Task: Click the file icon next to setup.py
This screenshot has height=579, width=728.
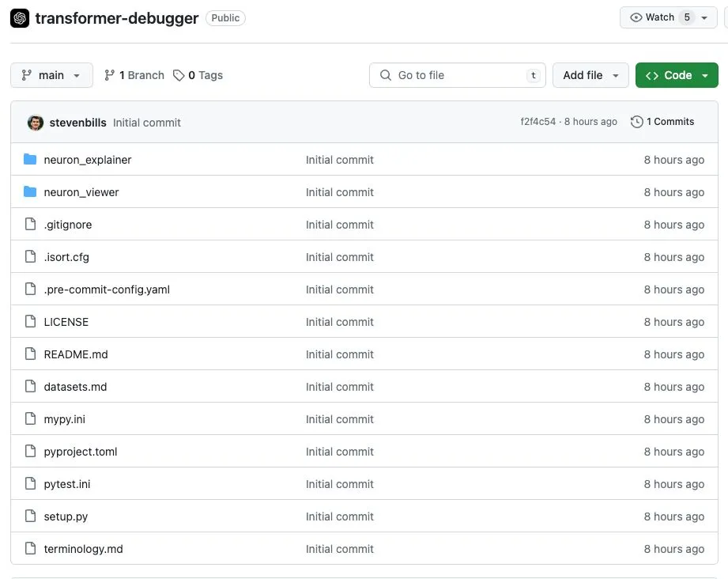Action: [x=30, y=517]
